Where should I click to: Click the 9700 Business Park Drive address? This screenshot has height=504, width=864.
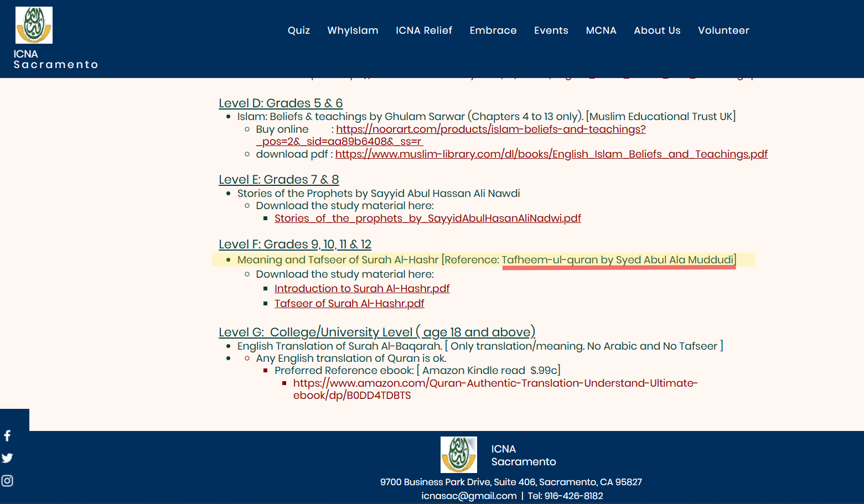511,482
